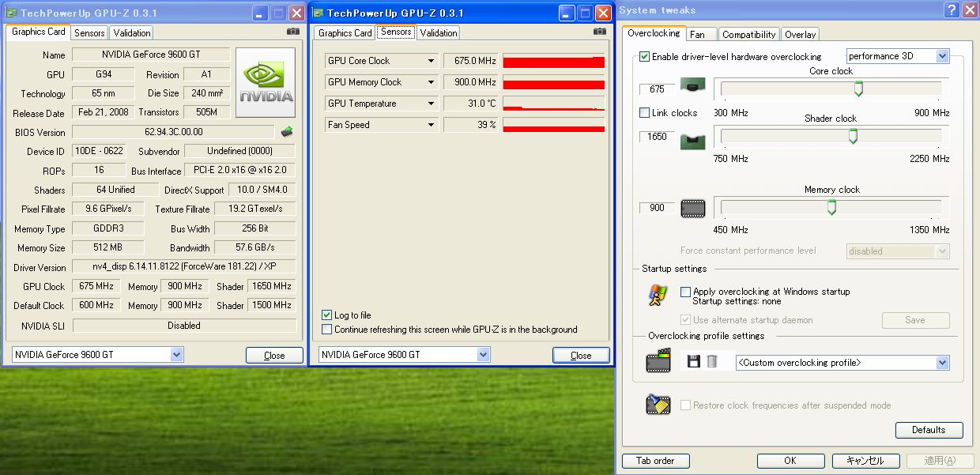
Task: Click the Tab order button
Action: 655,461
